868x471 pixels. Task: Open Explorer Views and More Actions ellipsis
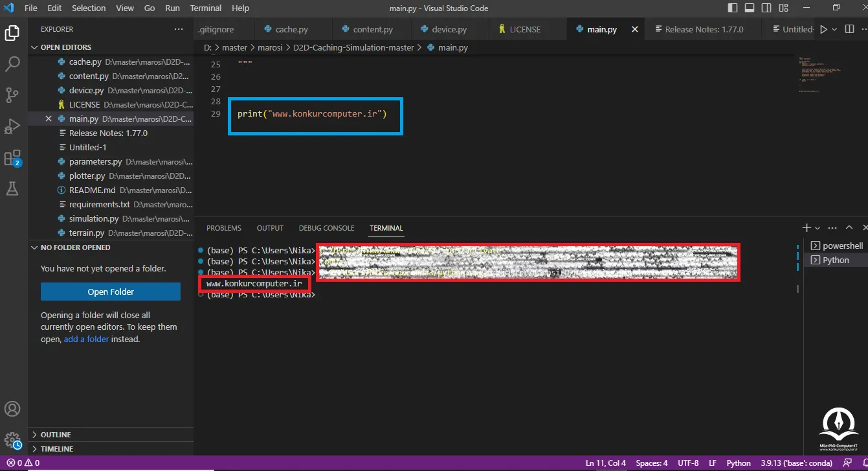pyautogui.click(x=179, y=29)
